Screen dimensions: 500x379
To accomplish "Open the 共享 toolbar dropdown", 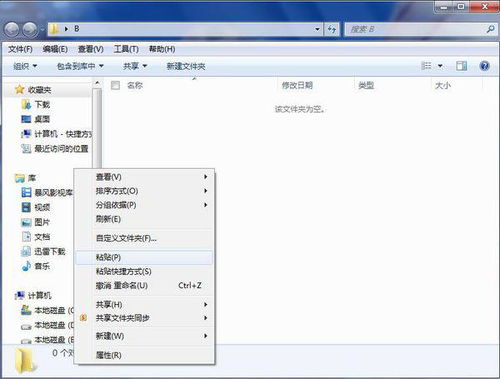I will tap(135, 66).
